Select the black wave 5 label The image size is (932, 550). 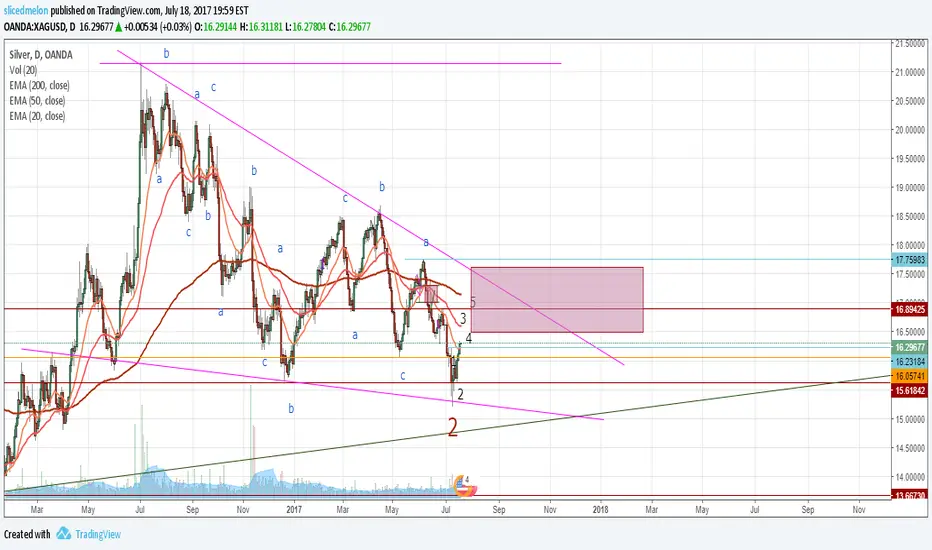coord(473,302)
